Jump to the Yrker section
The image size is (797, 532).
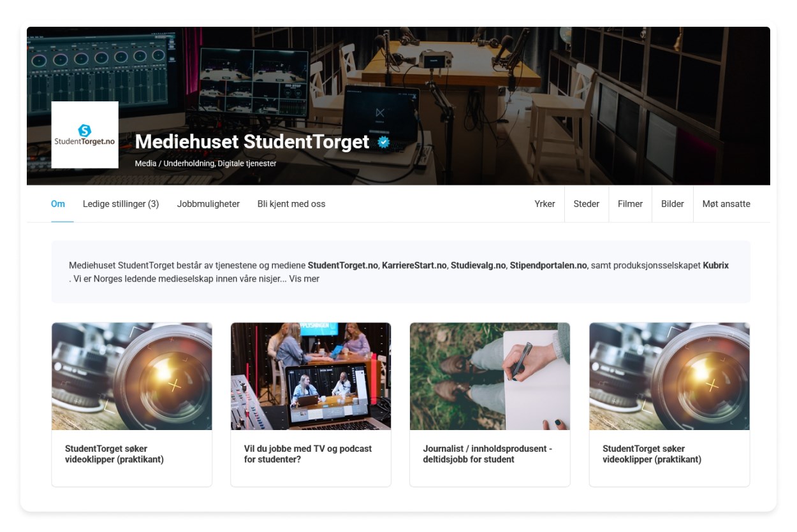click(545, 204)
